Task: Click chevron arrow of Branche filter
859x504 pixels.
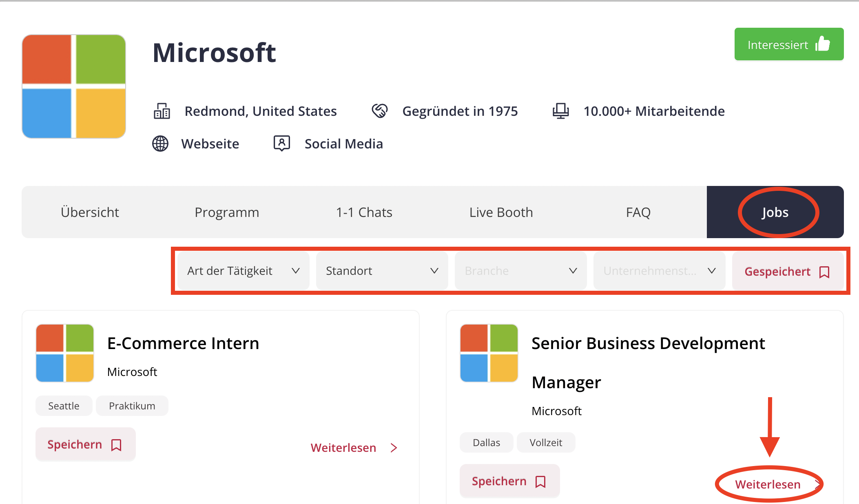Action: 573,271
